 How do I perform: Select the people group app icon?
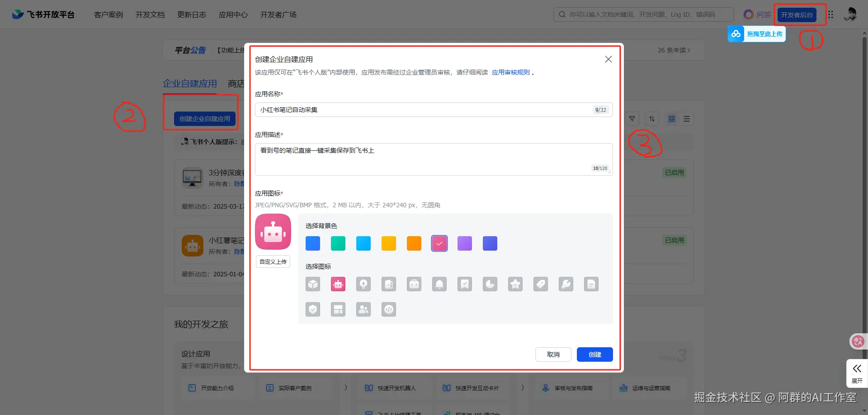click(363, 309)
